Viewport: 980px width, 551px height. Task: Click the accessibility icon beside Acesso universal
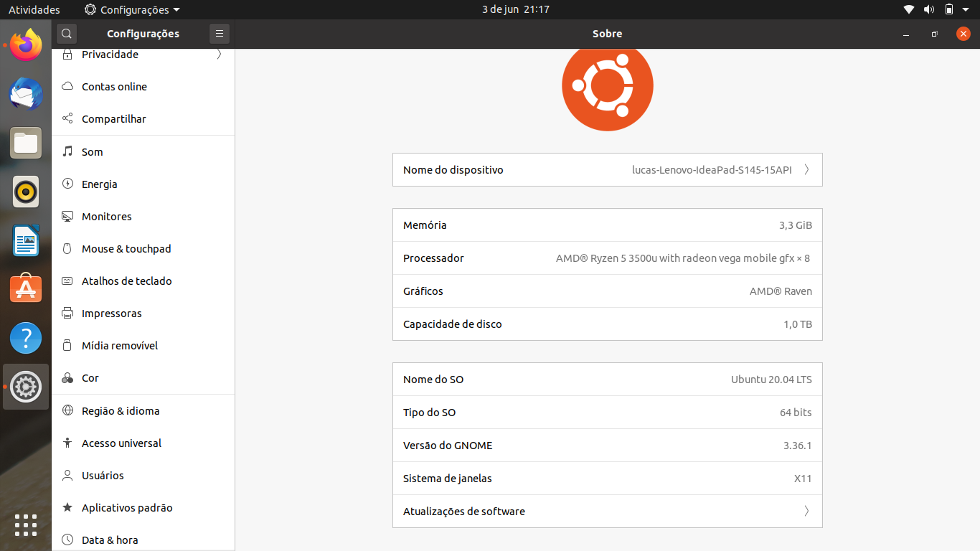pos(67,443)
